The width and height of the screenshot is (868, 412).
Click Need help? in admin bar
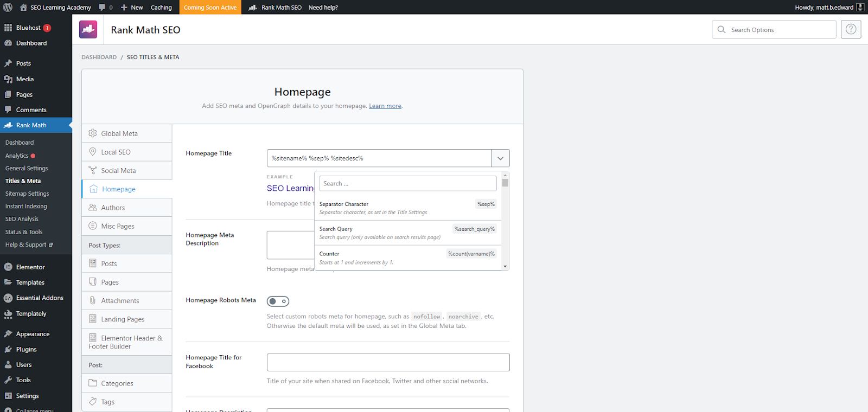tap(323, 8)
